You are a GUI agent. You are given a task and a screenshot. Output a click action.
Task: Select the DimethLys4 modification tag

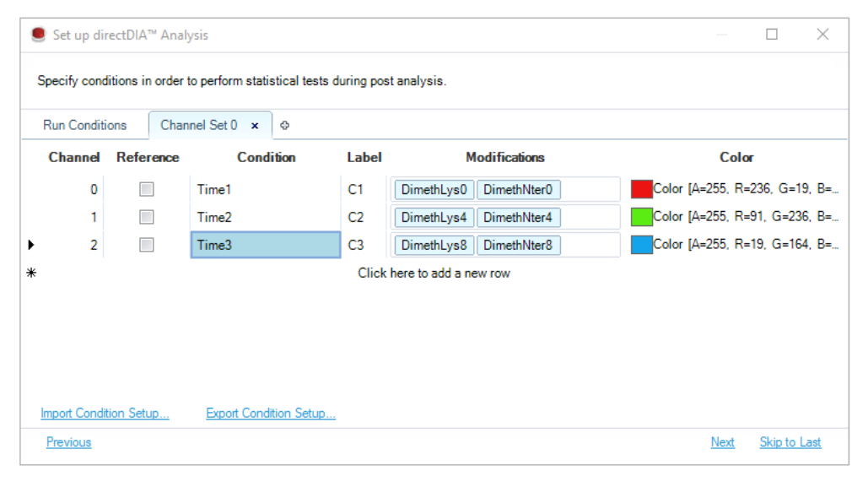(x=434, y=217)
